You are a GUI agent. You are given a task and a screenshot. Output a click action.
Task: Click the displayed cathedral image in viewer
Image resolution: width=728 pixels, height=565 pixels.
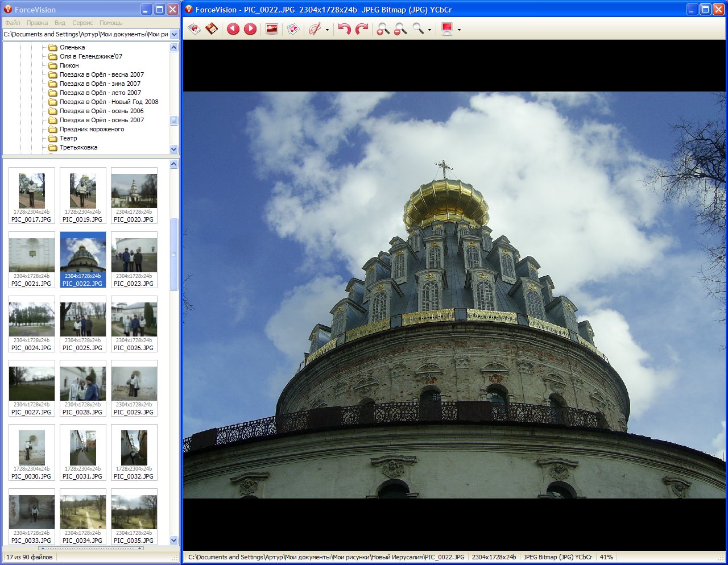point(454,295)
